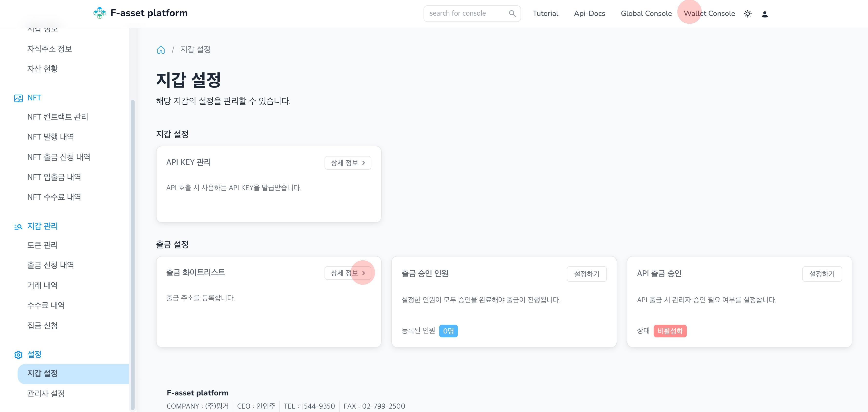
Task: Click the NFT section image icon
Action: 18,98
